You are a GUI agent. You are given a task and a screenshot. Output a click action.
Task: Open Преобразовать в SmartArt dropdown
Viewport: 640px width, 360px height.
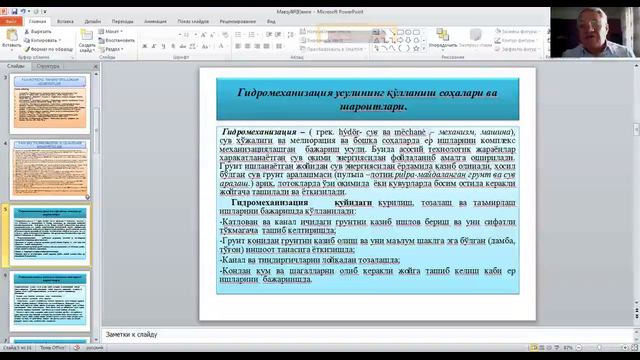(333, 49)
